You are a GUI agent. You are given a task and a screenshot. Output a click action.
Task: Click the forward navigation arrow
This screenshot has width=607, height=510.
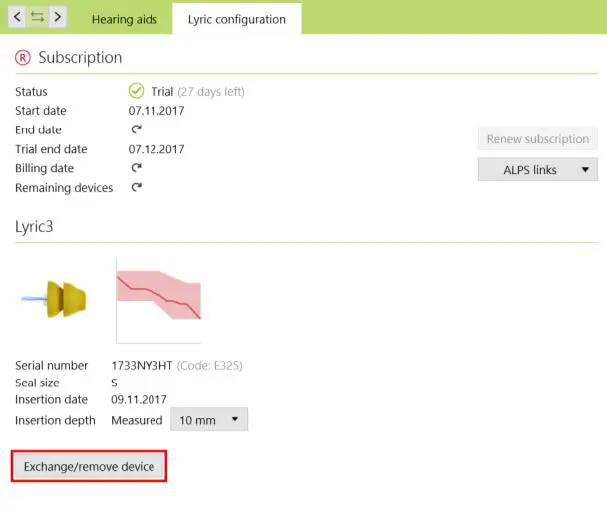[x=58, y=17]
